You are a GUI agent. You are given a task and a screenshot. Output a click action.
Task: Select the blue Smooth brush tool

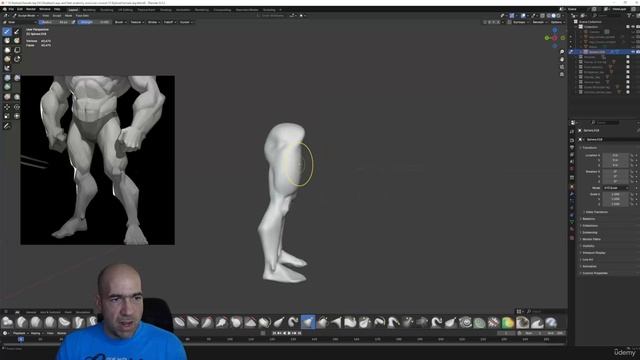tap(7, 78)
